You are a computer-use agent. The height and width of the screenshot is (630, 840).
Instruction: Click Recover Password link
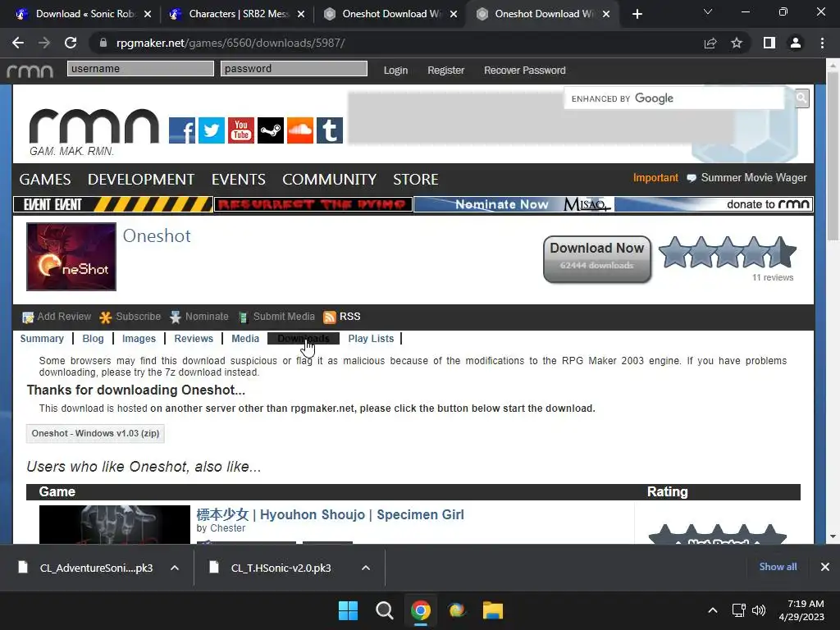(524, 71)
